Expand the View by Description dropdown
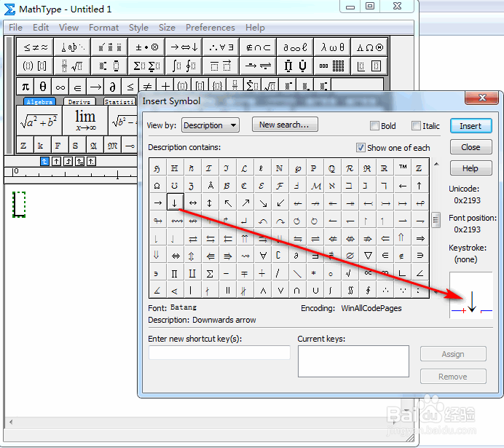The height and width of the screenshot is (448, 504). tap(210, 125)
